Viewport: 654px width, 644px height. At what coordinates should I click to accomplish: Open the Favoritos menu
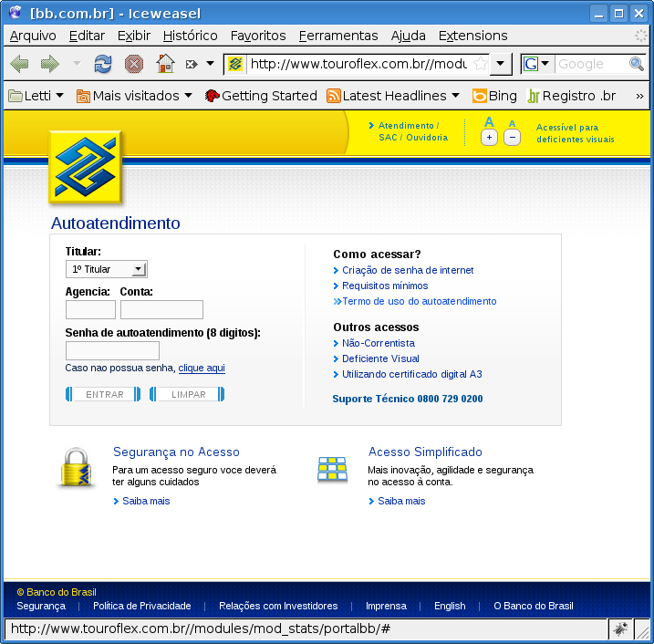[258, 36]
